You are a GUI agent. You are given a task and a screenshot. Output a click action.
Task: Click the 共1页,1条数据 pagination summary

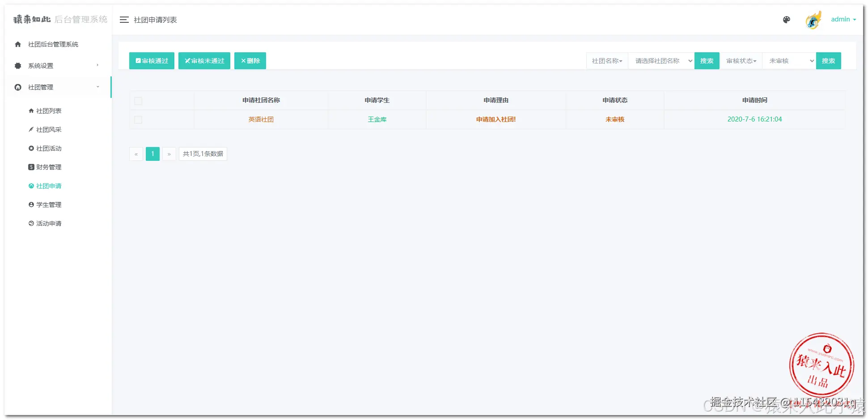tap(203, 154)
